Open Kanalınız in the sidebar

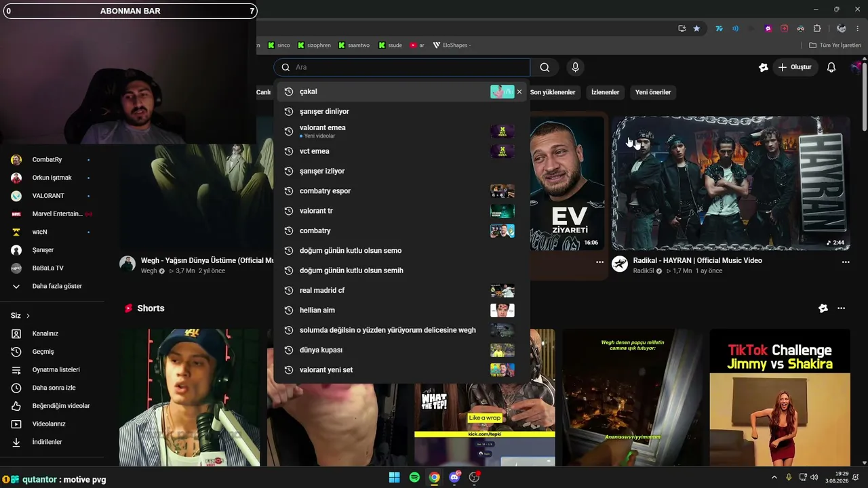tap(45, 333)
